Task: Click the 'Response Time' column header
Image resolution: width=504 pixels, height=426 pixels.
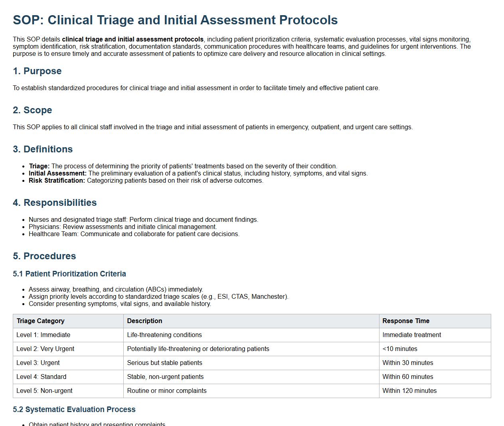Action: pyautogui.click(x=406, y=321)
